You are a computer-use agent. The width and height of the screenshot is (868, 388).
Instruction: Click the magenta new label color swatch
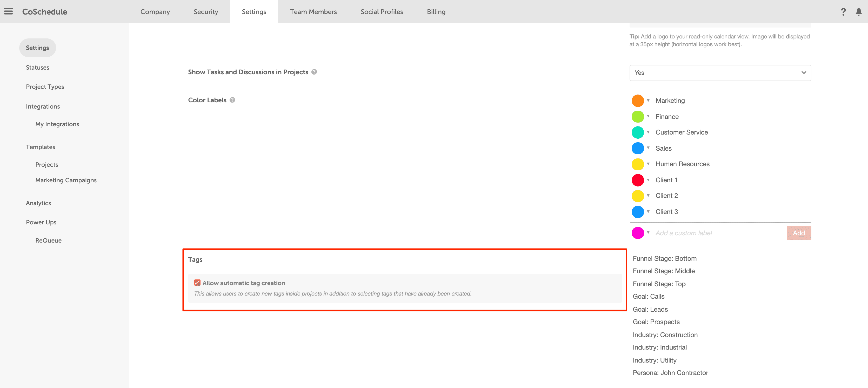coord(638,233)
